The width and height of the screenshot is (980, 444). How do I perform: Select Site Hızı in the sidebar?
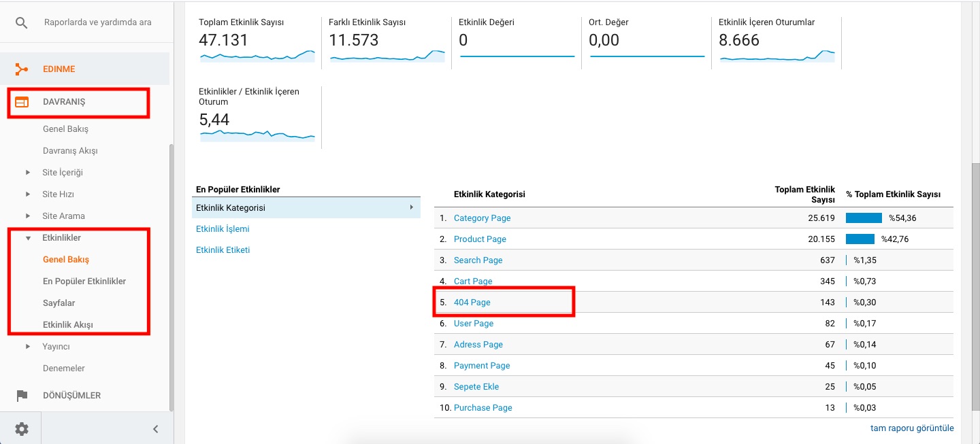[x=58, y=194]
